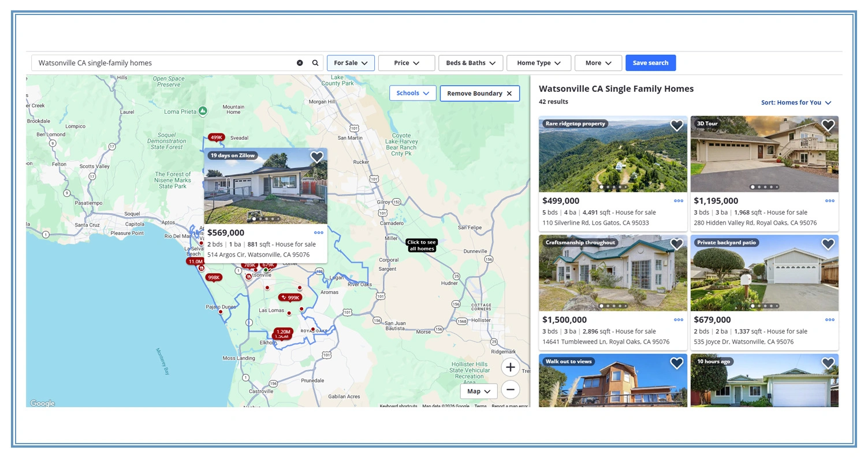
Task: Change the Sort: Homes for You order
Action: [x=796, y=103]
